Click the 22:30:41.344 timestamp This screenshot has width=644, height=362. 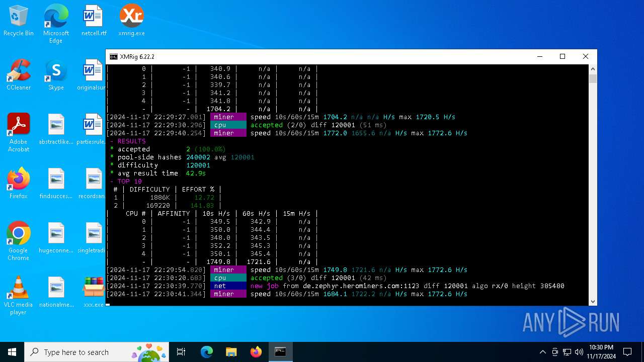155,294
